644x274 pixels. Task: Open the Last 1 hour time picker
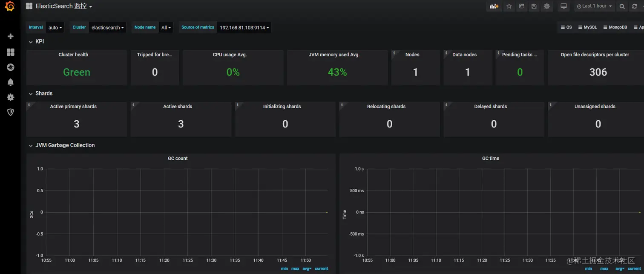click(x=595, y=6)
